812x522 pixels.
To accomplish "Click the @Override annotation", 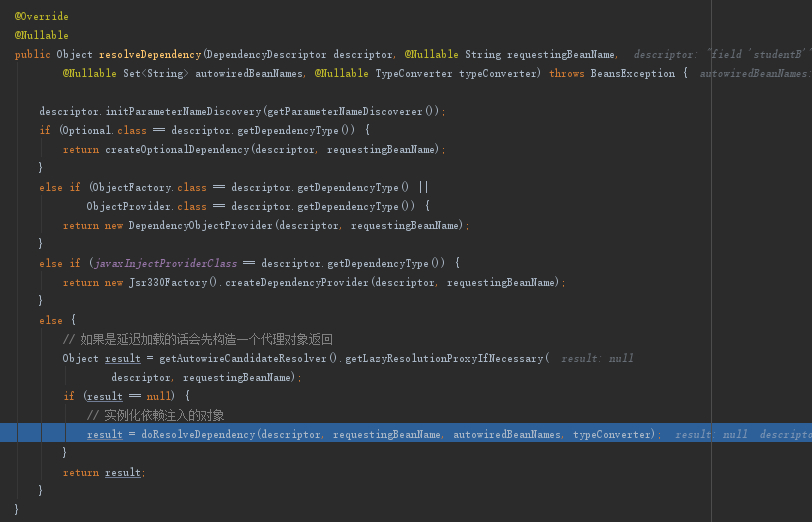I will 41,17.
